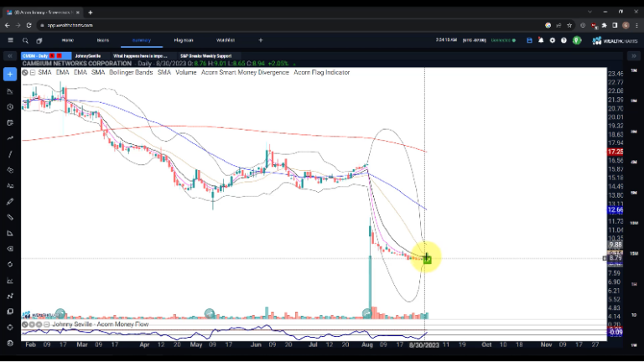
Task: Open the browser extensions puzzle icon
Action: (x=603, y=25)
